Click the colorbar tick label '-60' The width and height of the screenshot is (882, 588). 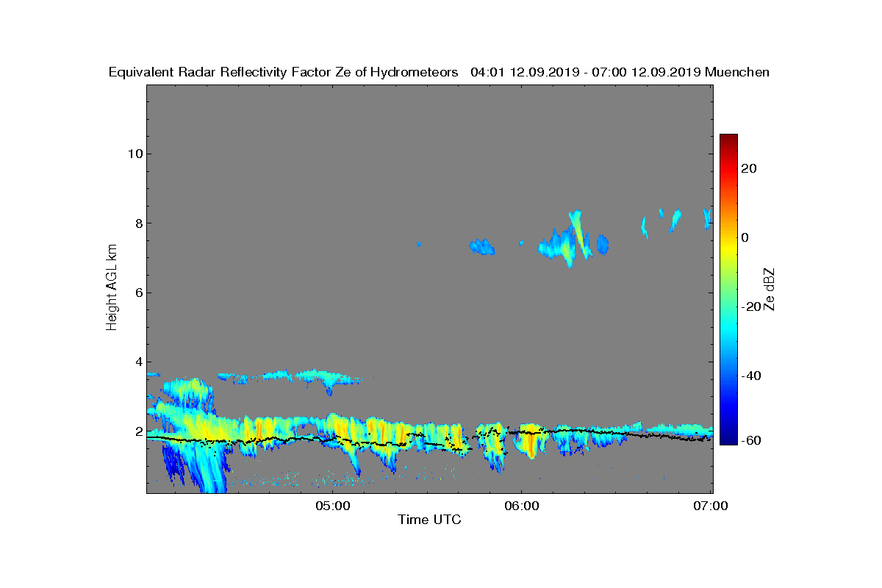pyautogui.click(x=751, y=440)
